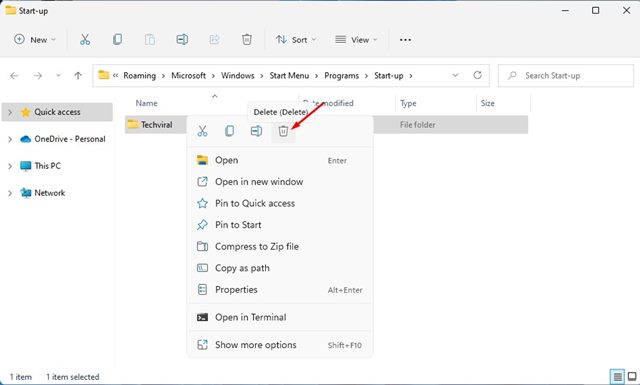Image resolution: width=640 pixels, height=385 pixels.
Task: Maximize the Start-up window
Action: tap(596, 10)
